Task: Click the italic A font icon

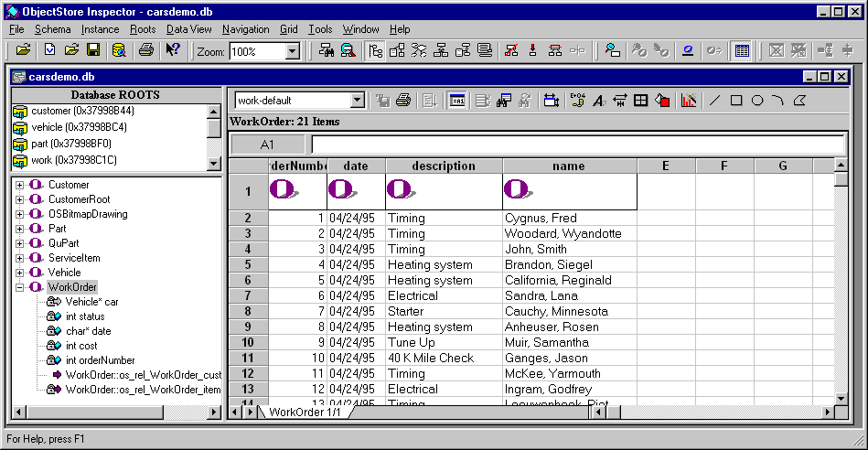Action: tap(598, 101)
